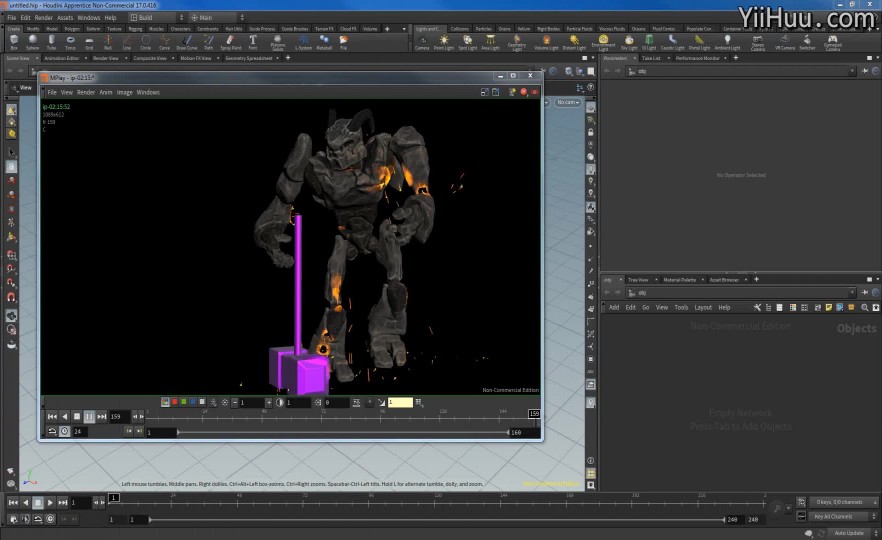Open MPlay Anim menu
Image resolution: width=882 pixels, height=540 pixels.
[x=106, y=92]
